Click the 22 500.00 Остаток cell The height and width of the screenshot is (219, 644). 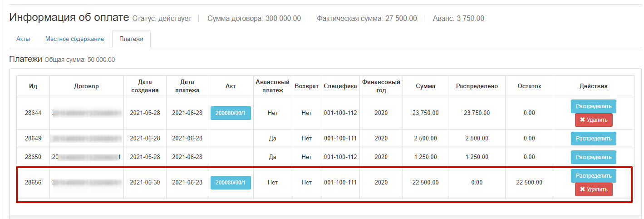click(529, 183)
